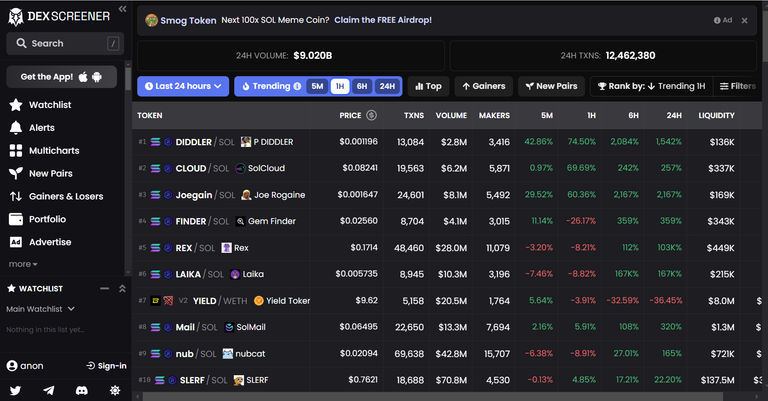
Task: Open the nub/SOL nubcat row
Action: coord(447,354)
